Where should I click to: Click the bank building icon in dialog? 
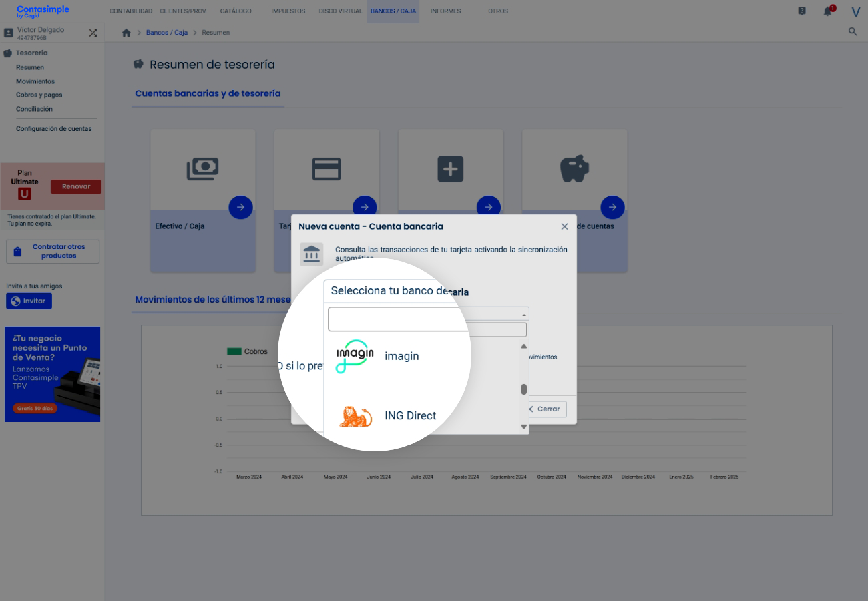click(x=312, y=254)
